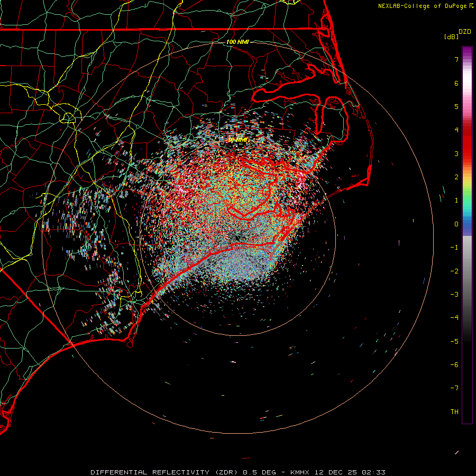
Task: Click the ZDR color scale bar
Action: [x=467, y=235]
